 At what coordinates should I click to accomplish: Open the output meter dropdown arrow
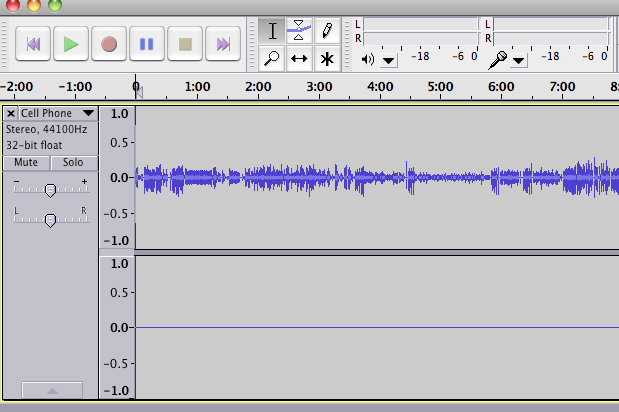389,61
